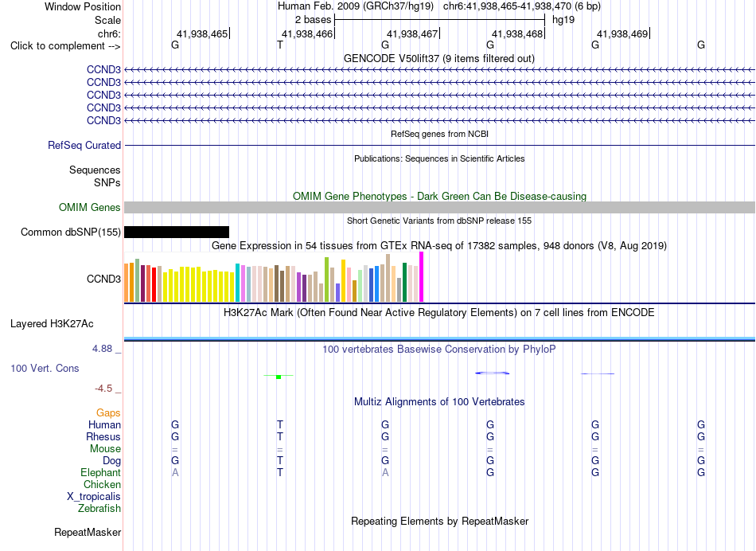
Task: Click the cyan bar in GTEx chart
Action: point(237,283)
